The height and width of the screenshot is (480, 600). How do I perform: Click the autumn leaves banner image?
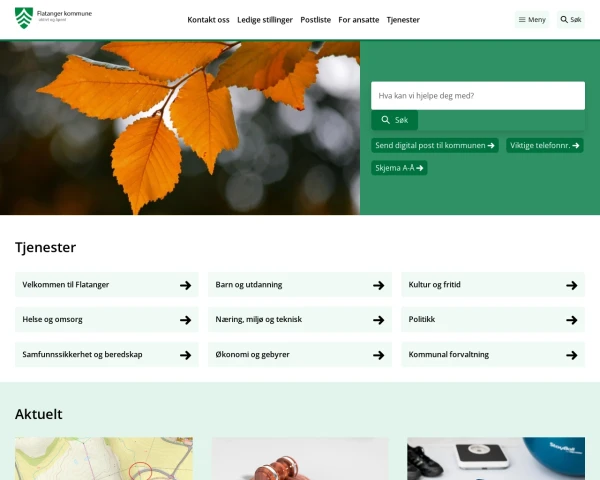click(x=180, y=127)
